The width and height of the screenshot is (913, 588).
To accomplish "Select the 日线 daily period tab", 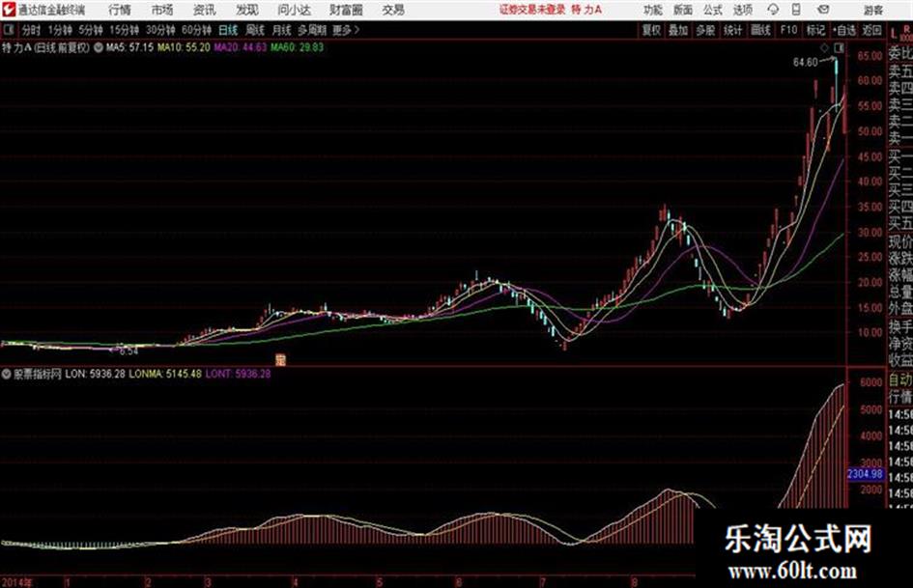I will pos(228,30).
